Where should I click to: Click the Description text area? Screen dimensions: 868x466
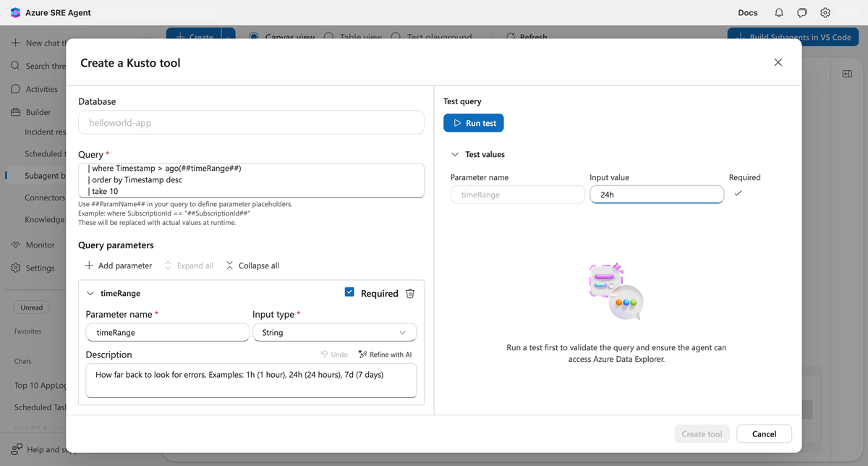[251, 381]
